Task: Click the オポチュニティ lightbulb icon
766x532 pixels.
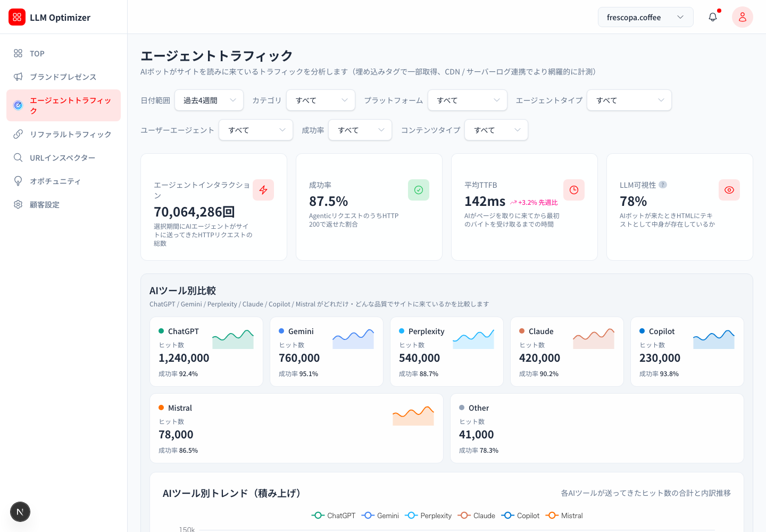Action: [x=18, y=181]
